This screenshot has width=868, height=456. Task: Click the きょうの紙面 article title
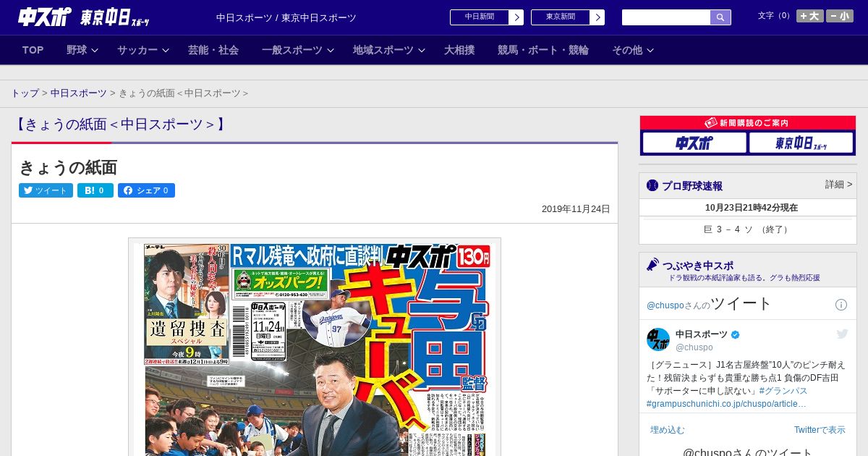[x=68, y=167]
